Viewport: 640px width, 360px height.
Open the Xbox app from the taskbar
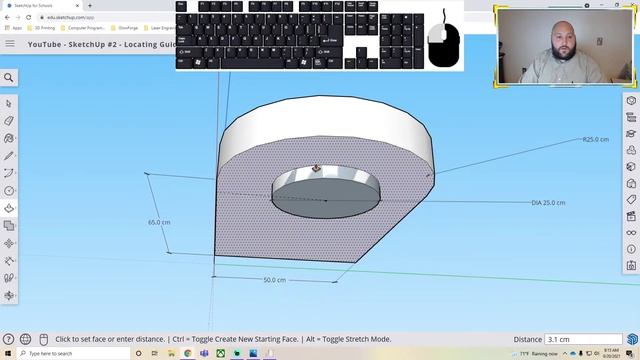[220, 353]
